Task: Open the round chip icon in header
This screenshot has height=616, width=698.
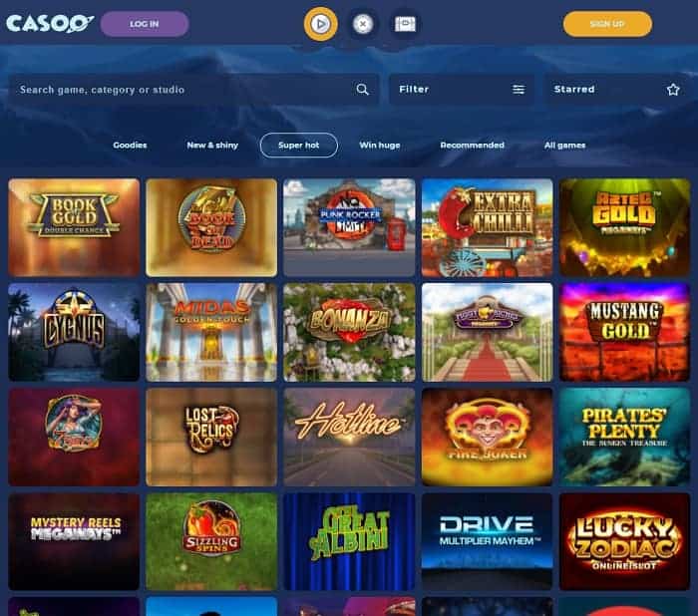Action: click(363, 24)
